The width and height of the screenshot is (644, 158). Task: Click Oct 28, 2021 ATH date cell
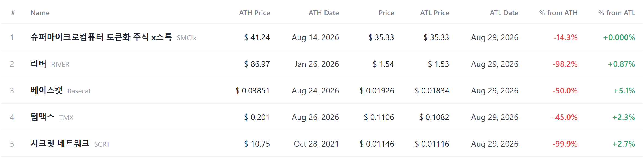[x=316, y=144]
